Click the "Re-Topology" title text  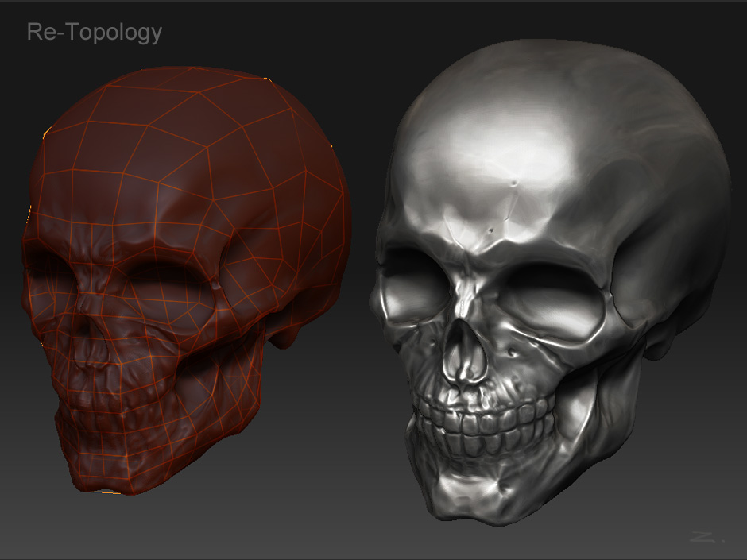[95, 33]
